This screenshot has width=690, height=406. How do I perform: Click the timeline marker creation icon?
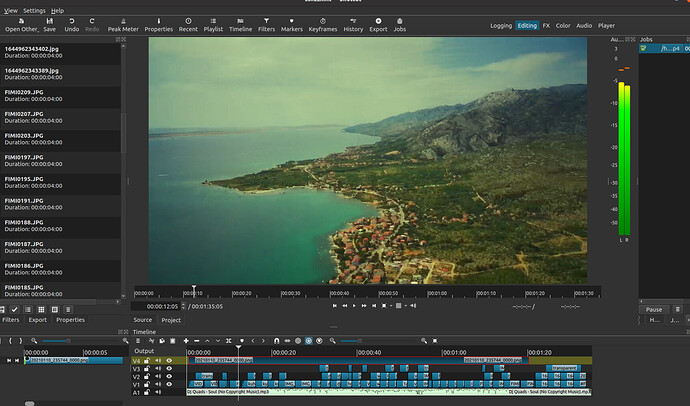(x=242, y=341)
